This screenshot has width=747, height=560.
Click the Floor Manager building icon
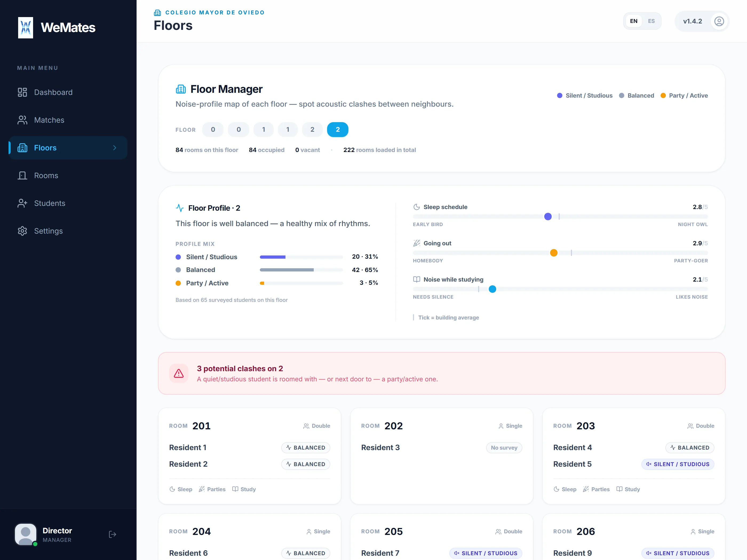click(181, 89)
